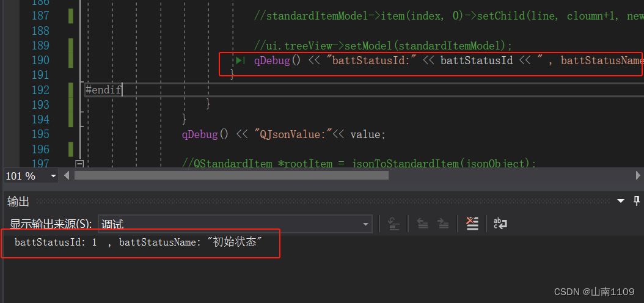Click the 输出 panel title

tap(18, 201)
